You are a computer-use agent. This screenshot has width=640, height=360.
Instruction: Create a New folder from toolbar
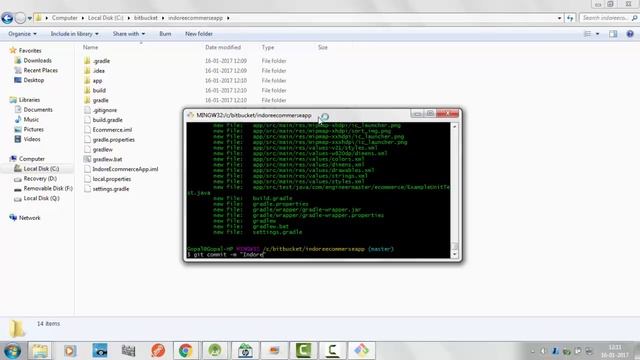pos(198,34)
